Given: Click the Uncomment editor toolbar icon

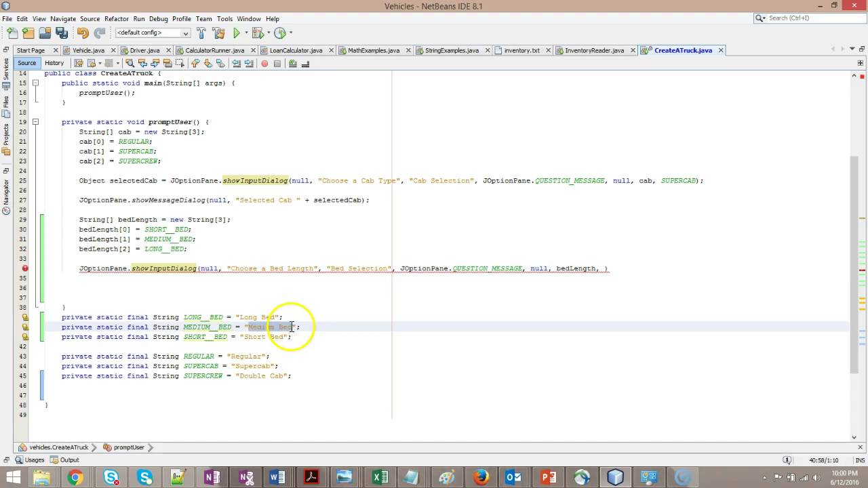Looking at the screenshot, I should 305,63.
